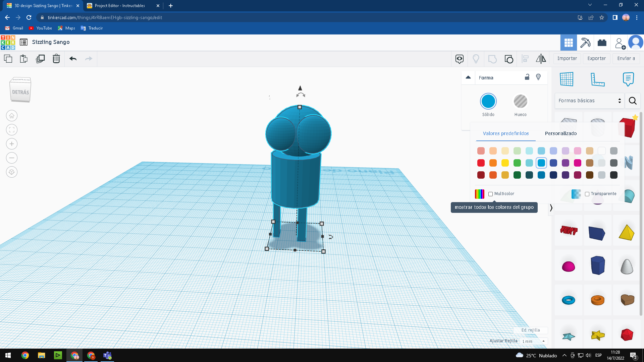Open Chrome tab search chevron
The height and width of the screenshot is (362, 644).
(590, 5)
